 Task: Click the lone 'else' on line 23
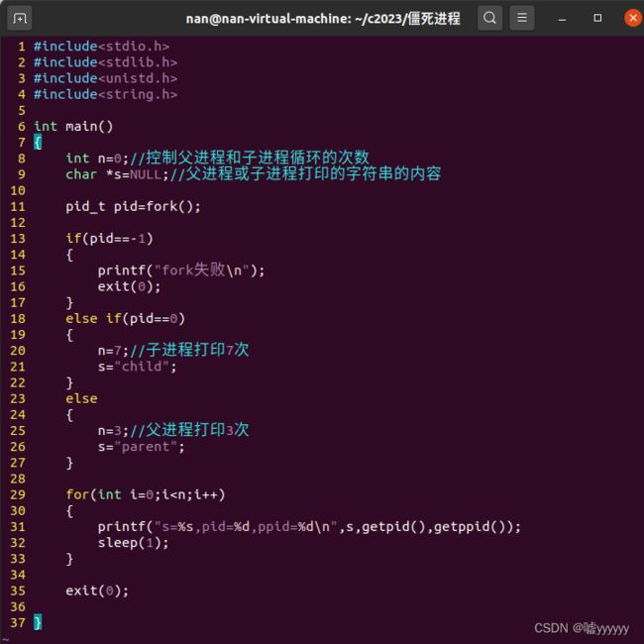click(81, 398)
